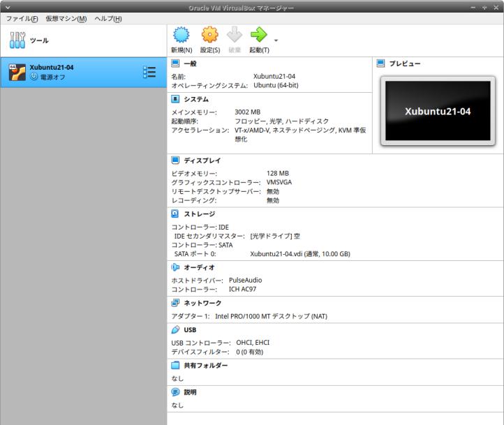Click the プレビュー section monitor icon
The width and height of the screenshot is (504, 425).
(380, 64)
